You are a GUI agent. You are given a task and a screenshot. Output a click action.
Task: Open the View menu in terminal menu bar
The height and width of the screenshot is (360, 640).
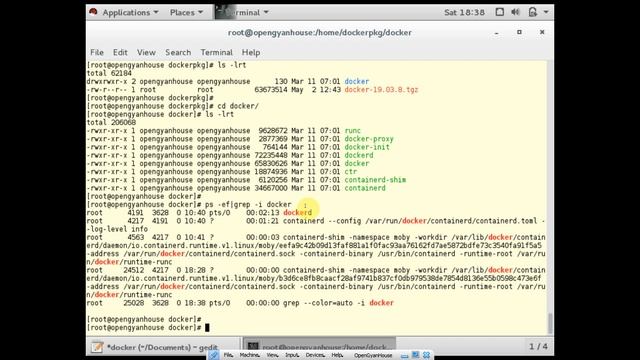pos(146,52)
